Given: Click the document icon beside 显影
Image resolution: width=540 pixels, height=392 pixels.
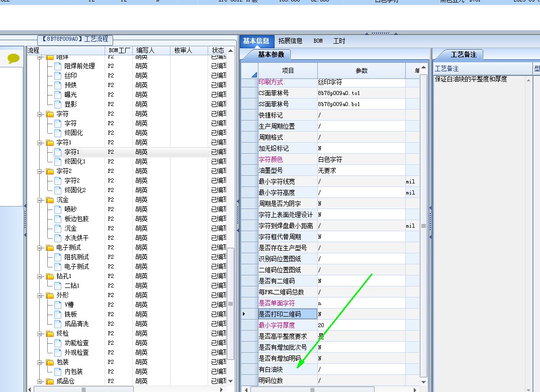Looking at the screenshot, I should 58,104.
